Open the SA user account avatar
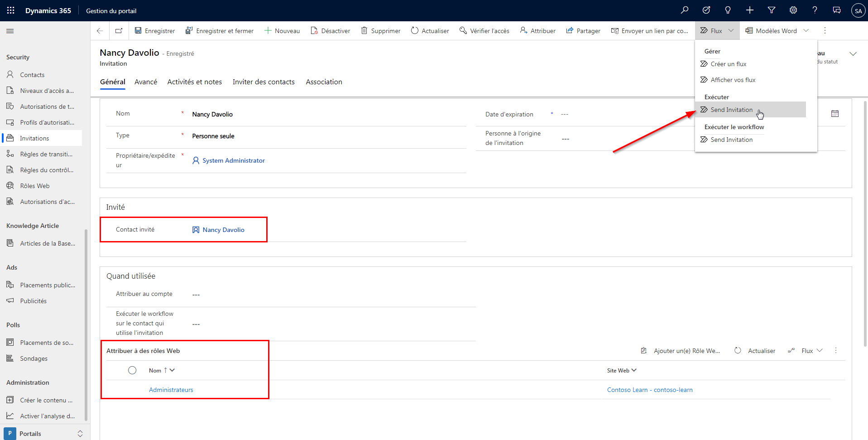 pos(858,10)
